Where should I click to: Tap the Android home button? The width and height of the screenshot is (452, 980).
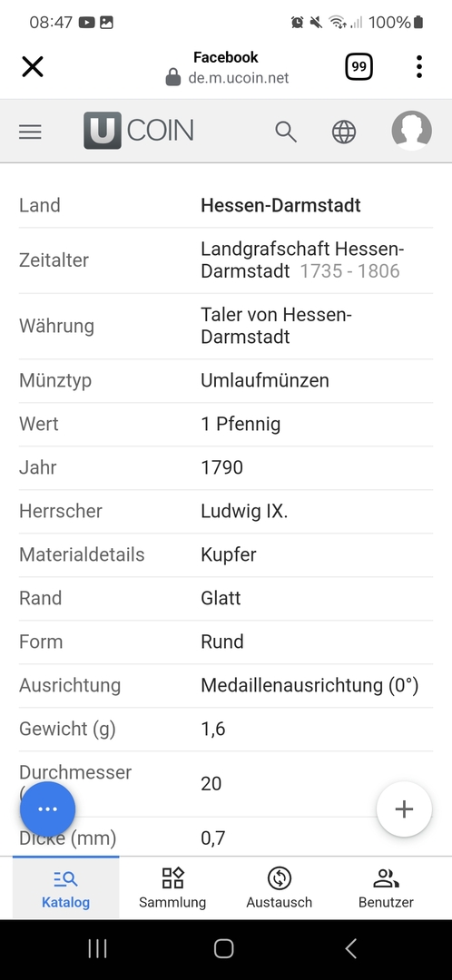tap(224, 948)
